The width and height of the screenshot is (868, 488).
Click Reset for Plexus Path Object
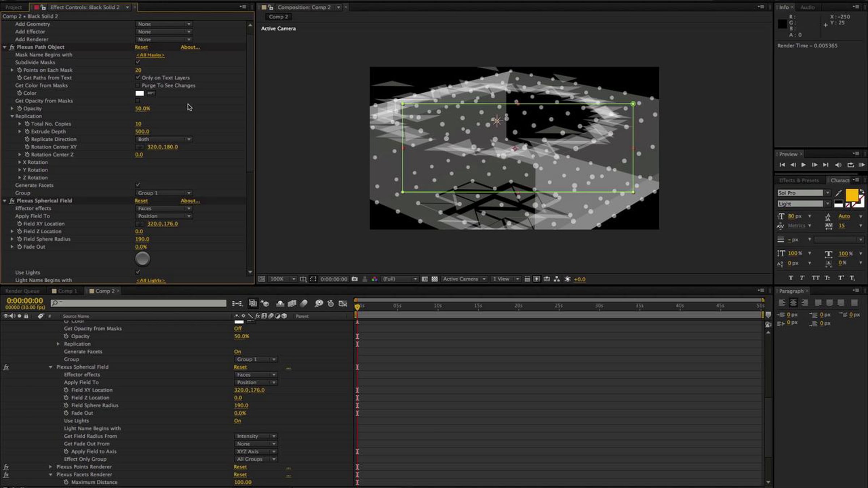pos(141,47)
